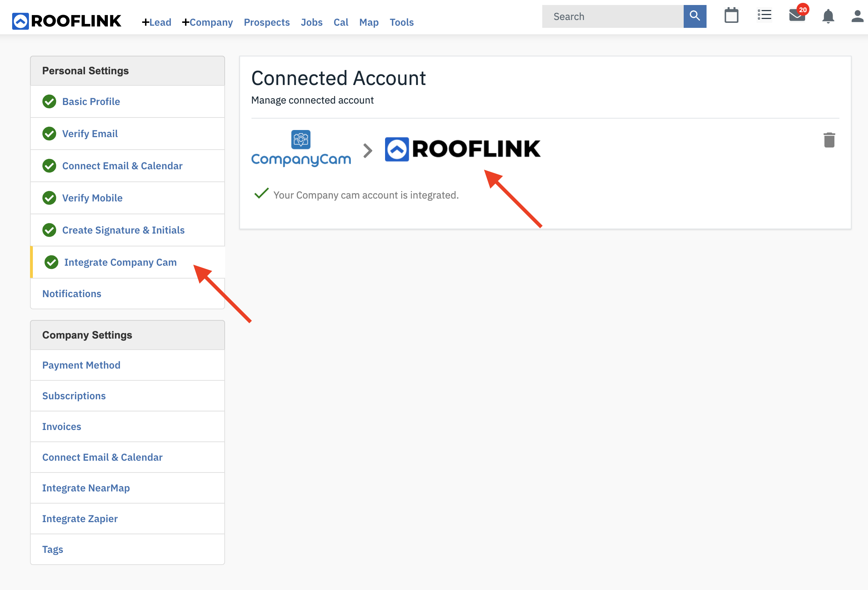Click the green check beside Create Signature & Initials

pos(49,230)
